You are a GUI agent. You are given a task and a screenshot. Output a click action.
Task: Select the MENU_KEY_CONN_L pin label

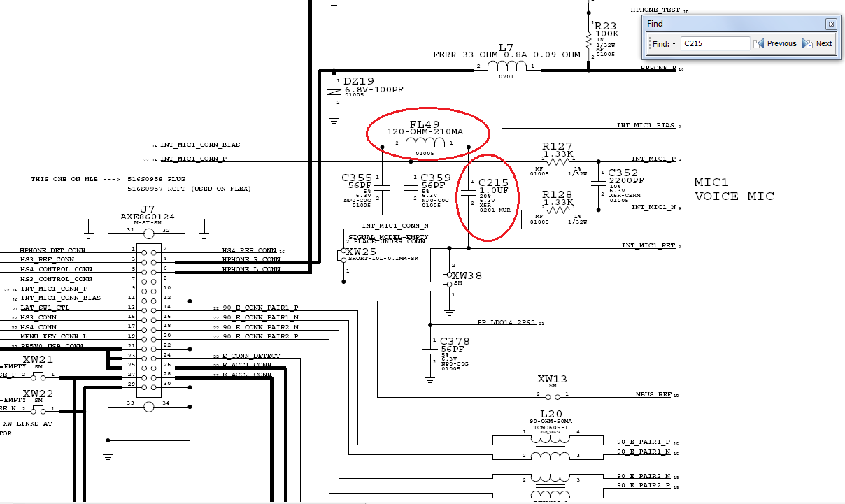click(x=55, y=336)
